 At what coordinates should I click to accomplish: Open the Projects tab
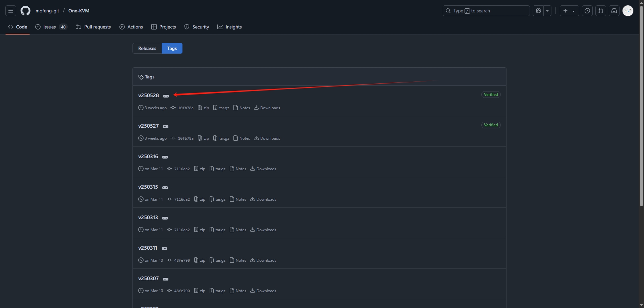click(x=163, y=27)
